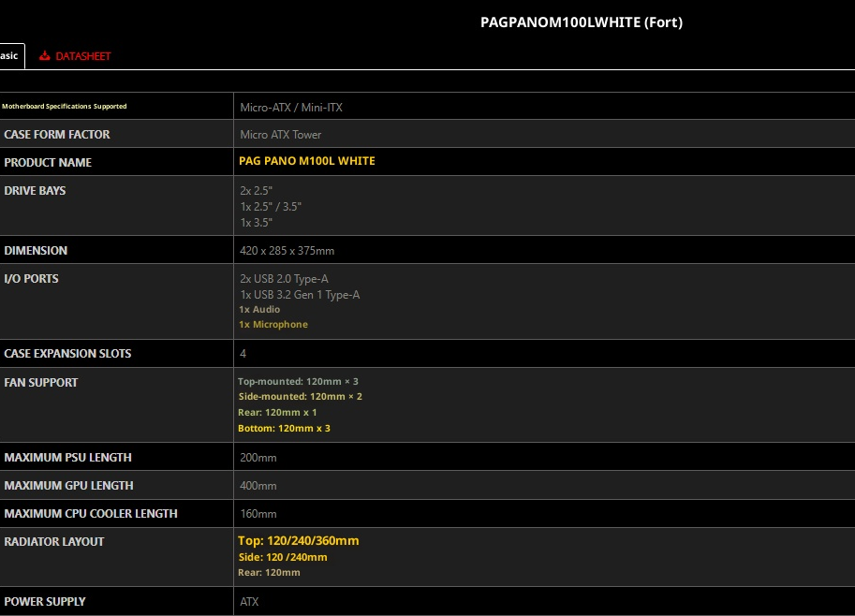Click the 1x 3.5" drive bay entry
Image resolution: width=855 pixels, height=616 pixels.
point(256,223)
